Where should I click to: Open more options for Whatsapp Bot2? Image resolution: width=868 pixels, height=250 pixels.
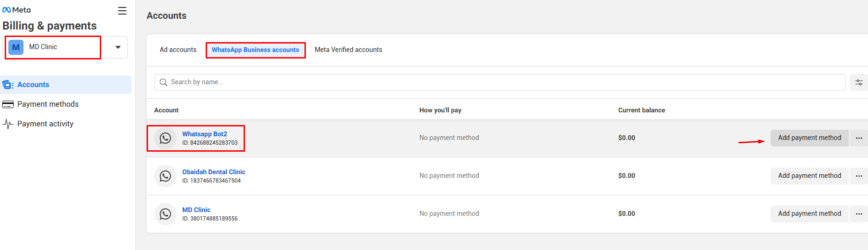pyautogui.click(x=859, y=138)
